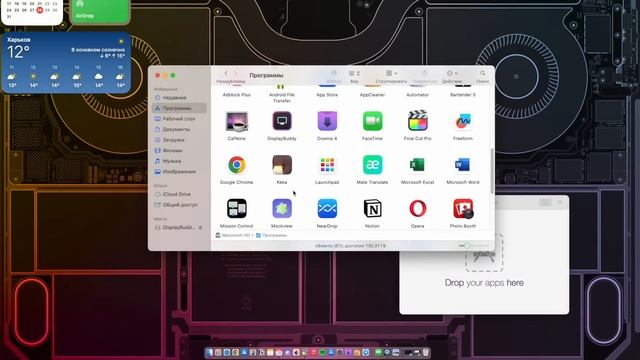Adjust the icon size slider
This screenshot has width=640, height=360.
pyautogui.click(x=473, y=246)
